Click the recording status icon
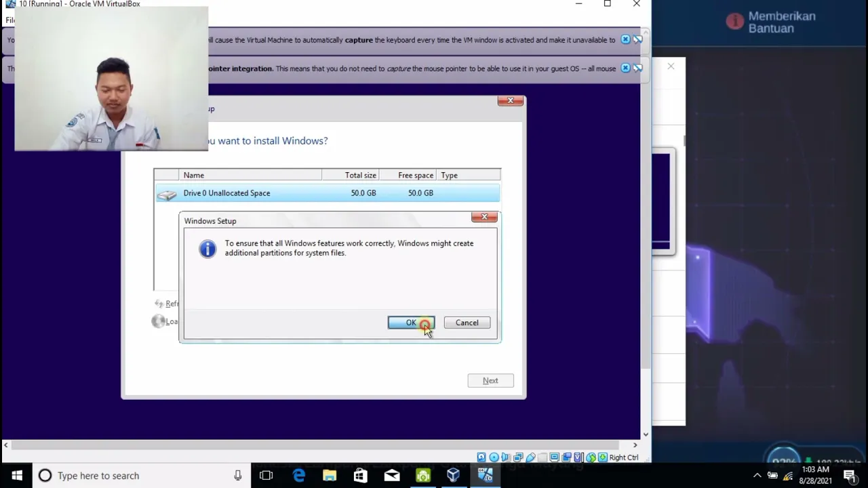Screen dimensions: 868x488 567,457
